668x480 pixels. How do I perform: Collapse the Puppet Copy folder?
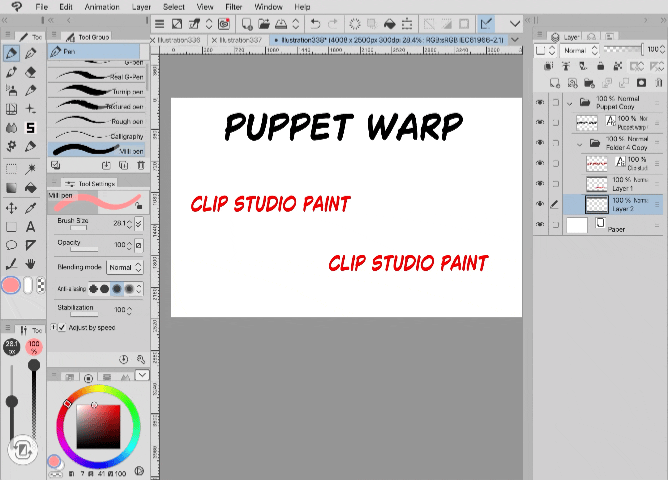pyautogui.click(x=570, y=103)
